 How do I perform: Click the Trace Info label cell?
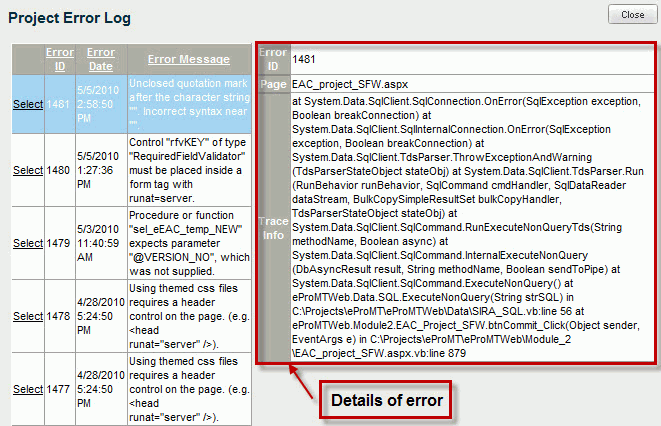[x=272, y=226]
